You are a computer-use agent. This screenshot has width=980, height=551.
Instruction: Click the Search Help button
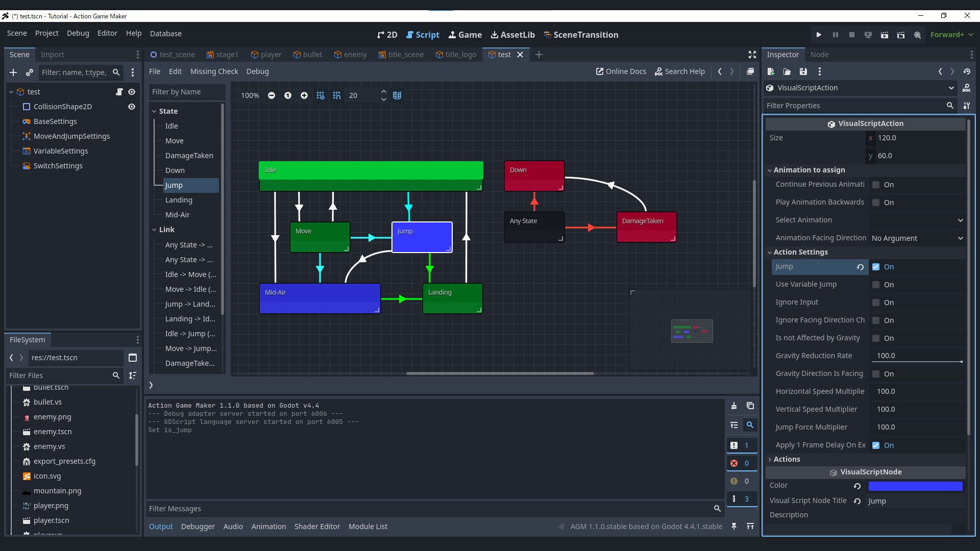click(680, 71)
